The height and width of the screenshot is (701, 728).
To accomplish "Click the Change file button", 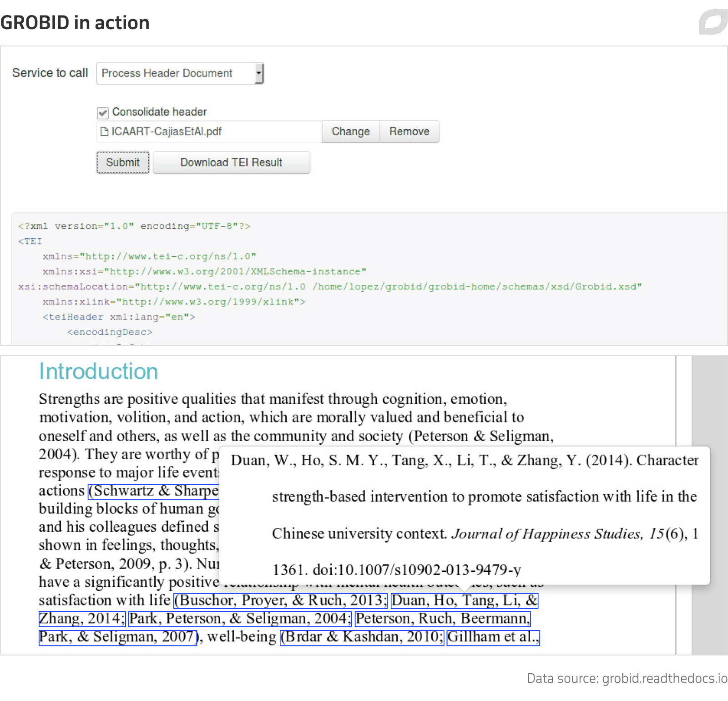I will [350, 132].
